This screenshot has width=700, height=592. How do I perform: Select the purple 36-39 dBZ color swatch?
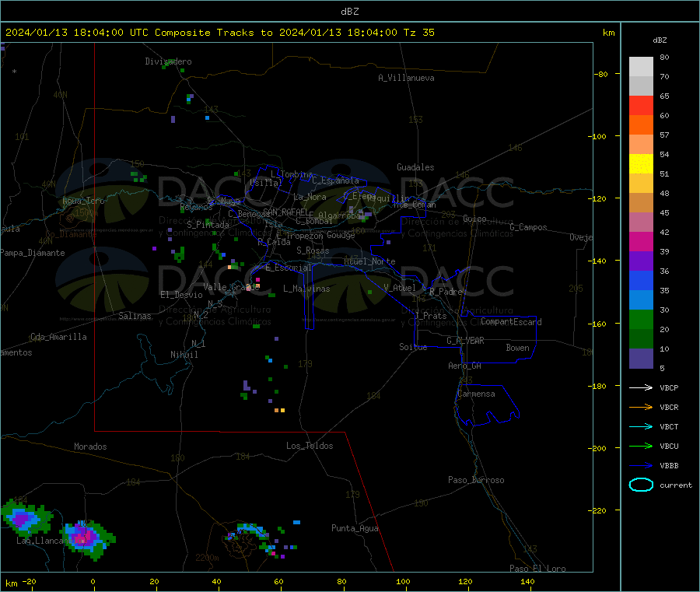pyautogui.click(x=641, y=261)
